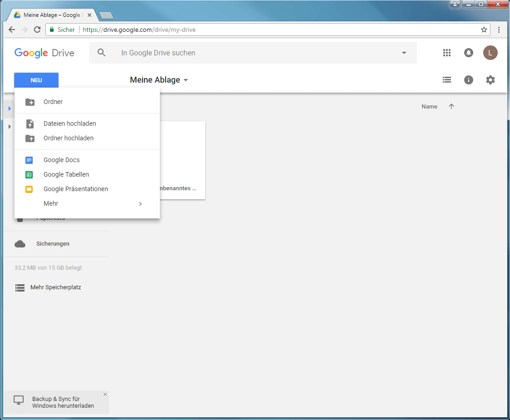This screenshot has height=420, width=510.
Task: Click the Google Drive logo
Action: pos(44,53)
